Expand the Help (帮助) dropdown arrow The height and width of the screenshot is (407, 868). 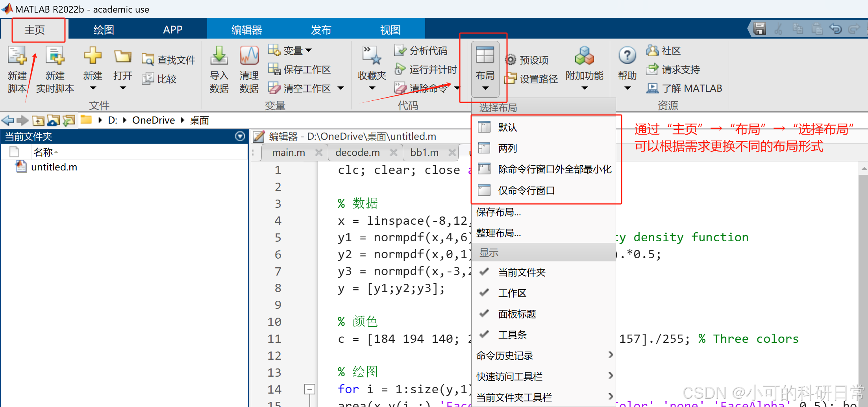pyautogui.click(x=627, y=88)
